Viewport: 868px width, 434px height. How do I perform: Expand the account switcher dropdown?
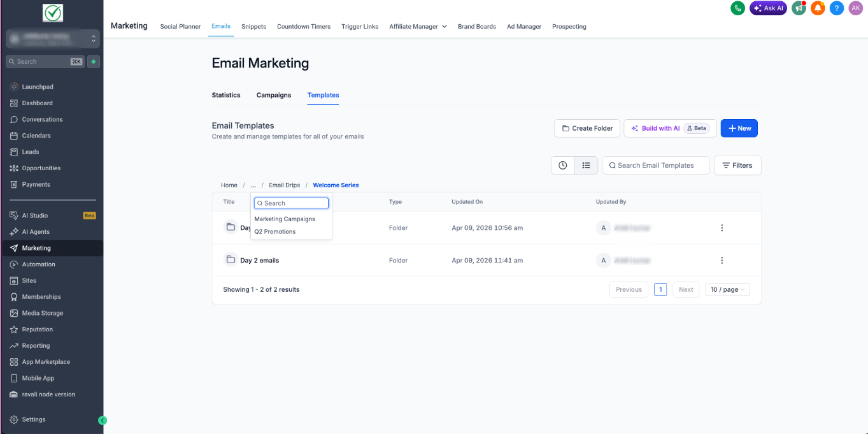coord(53,39)
